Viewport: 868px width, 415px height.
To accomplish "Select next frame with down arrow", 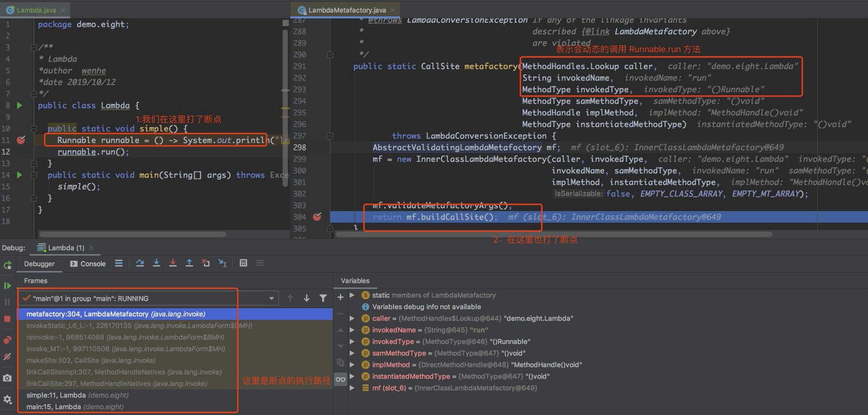I will pos(307,298).
